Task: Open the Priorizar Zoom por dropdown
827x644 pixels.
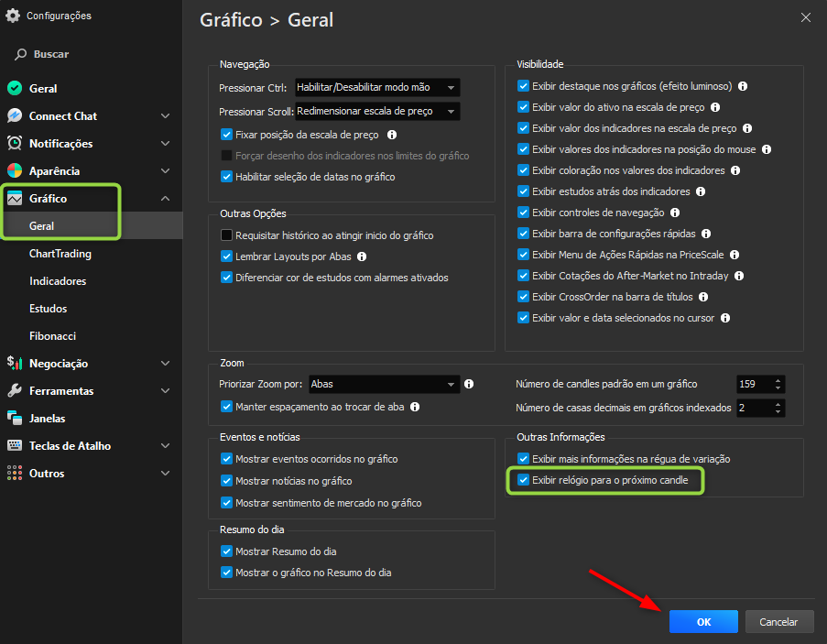Action: [384, 384]
